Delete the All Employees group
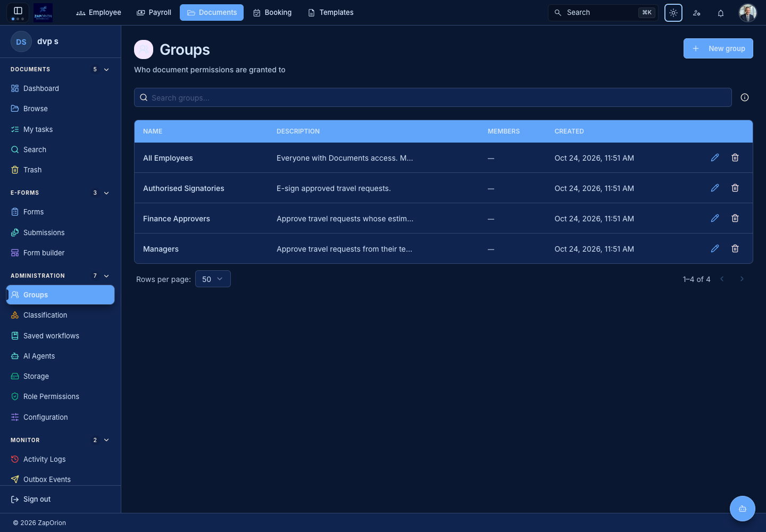This screenshot has height=532, width=766. 735,157
